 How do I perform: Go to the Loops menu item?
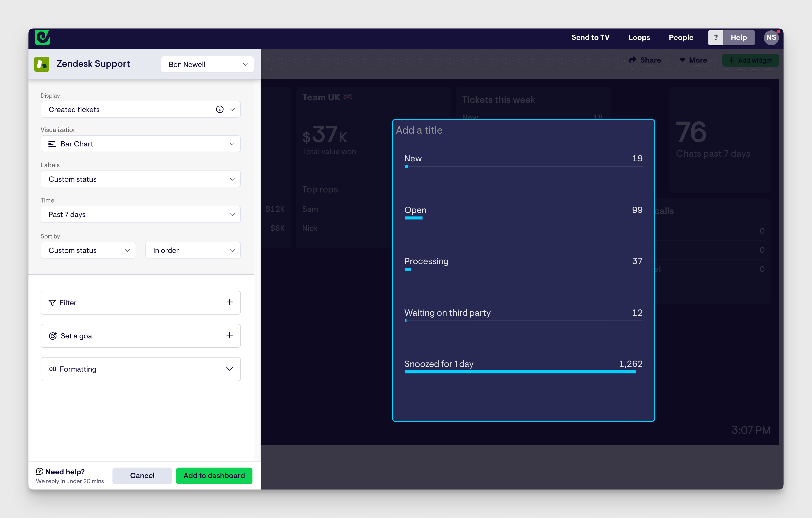point(639,37)
